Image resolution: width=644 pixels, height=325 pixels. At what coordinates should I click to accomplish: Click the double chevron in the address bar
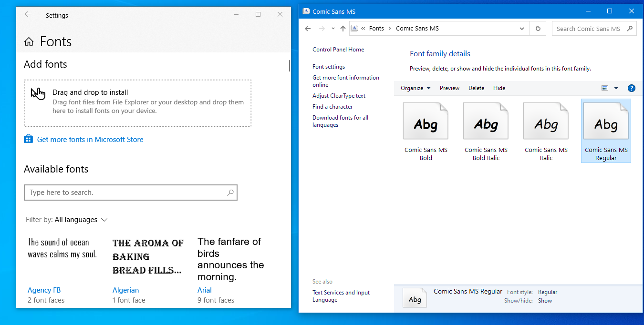pos(364,29)
